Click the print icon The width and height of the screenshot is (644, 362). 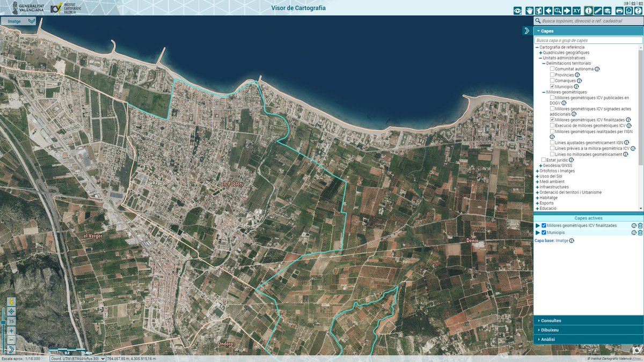pyautogui.click(x=619, y=10)
